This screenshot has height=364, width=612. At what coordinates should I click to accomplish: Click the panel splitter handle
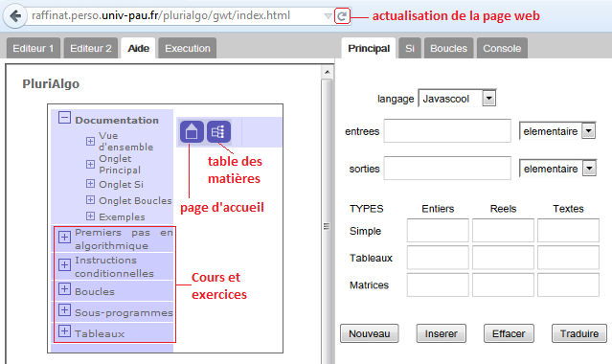[x=327, y=226]
